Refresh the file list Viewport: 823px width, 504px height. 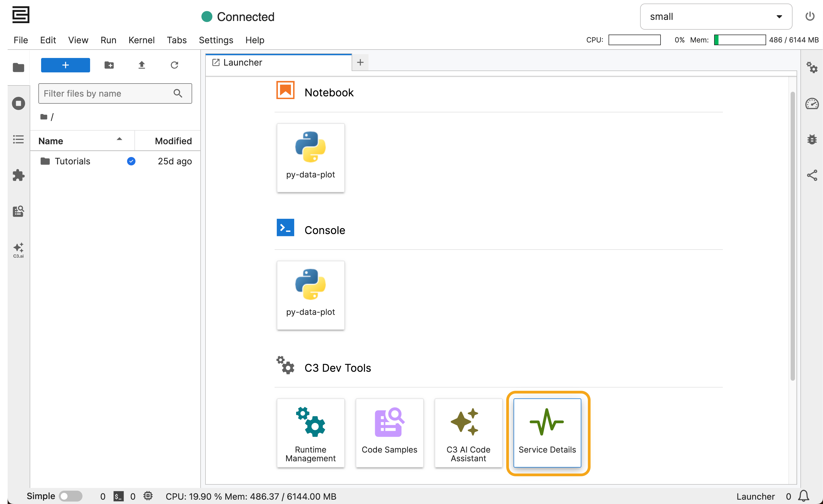(174, 65)
